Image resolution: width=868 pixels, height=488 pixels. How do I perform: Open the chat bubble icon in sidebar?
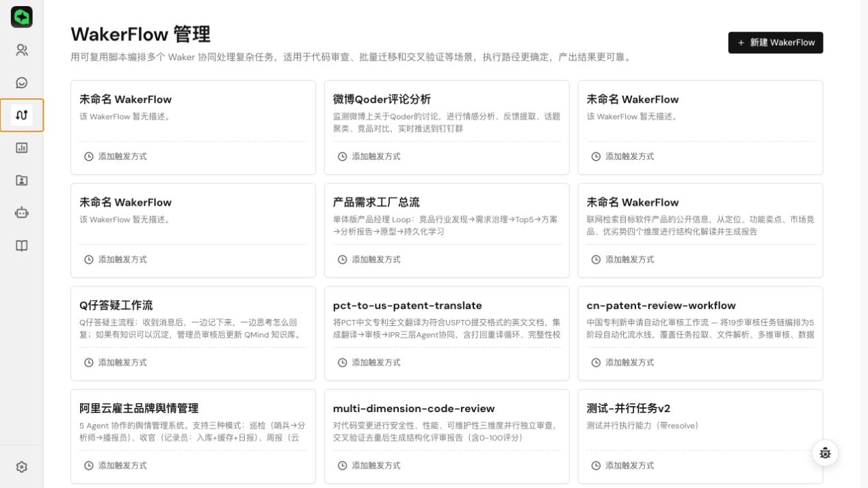(21, 83)
